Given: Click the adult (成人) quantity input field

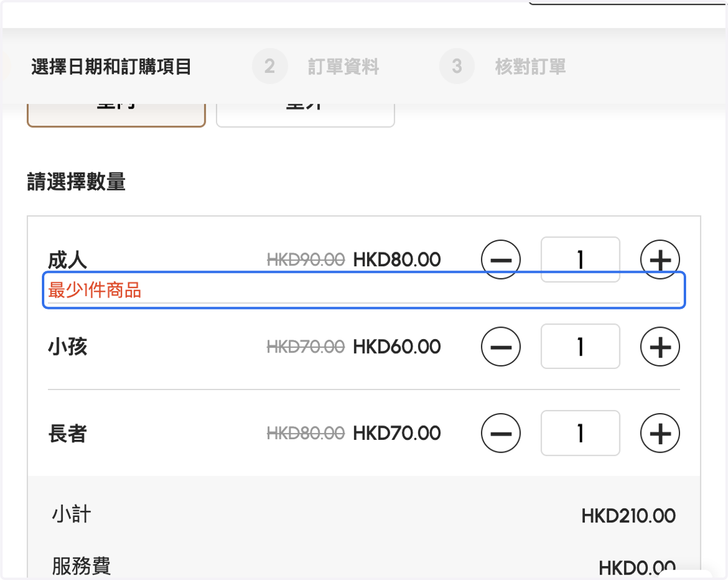Looking at the screenshot, I should 581,260.
